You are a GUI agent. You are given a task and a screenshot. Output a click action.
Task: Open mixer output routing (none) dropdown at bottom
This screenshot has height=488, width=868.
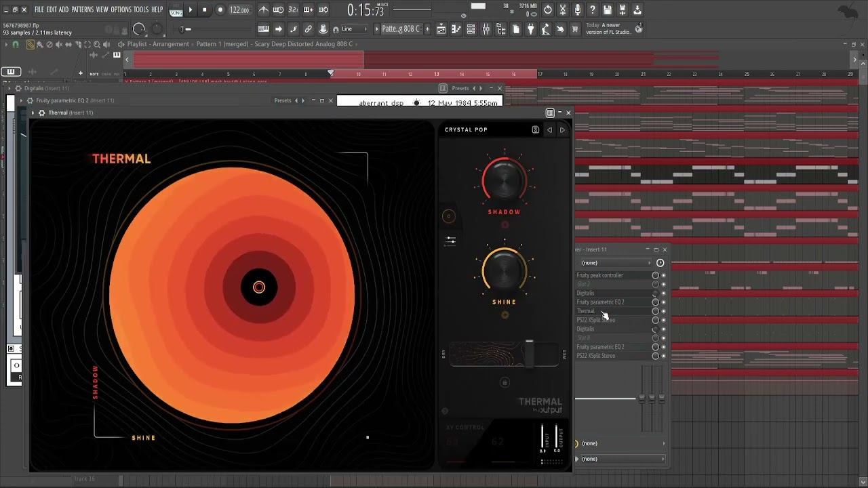pyautogui.click(x=620, y=459)
